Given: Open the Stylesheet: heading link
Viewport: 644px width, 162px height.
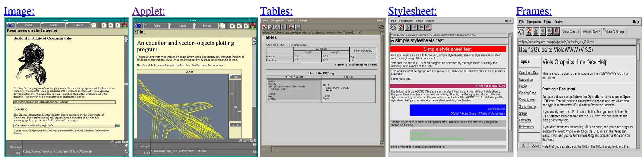Looking at the screenshot, I should pyautogui.click(x=412, y=11).
